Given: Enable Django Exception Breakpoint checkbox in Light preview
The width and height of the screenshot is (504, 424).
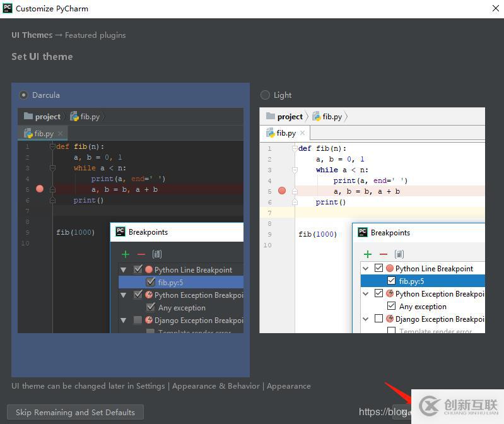Looking at the screenshot, I should pos(378,319).
